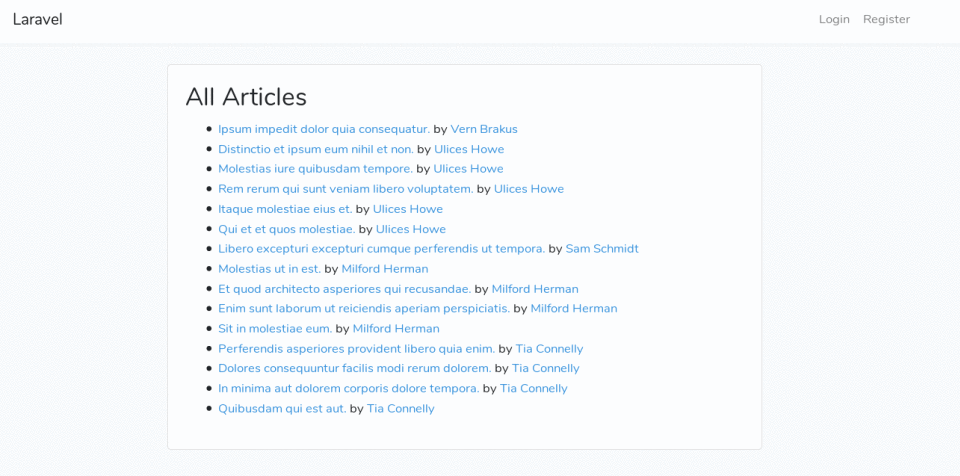Open article 'Distinctio et ipsum eum nihil et non.'
This screenshot has width=960, height=476.
[x=315, y=149]
